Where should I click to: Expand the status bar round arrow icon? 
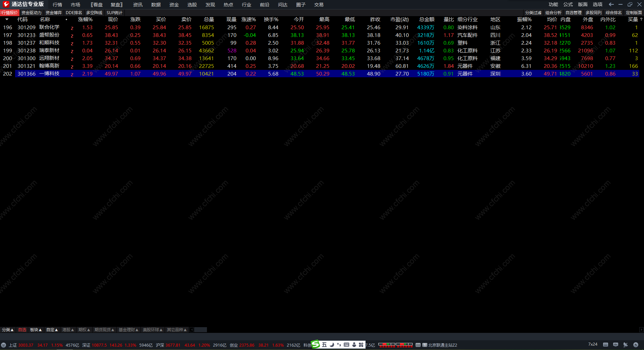coord(3,345)
